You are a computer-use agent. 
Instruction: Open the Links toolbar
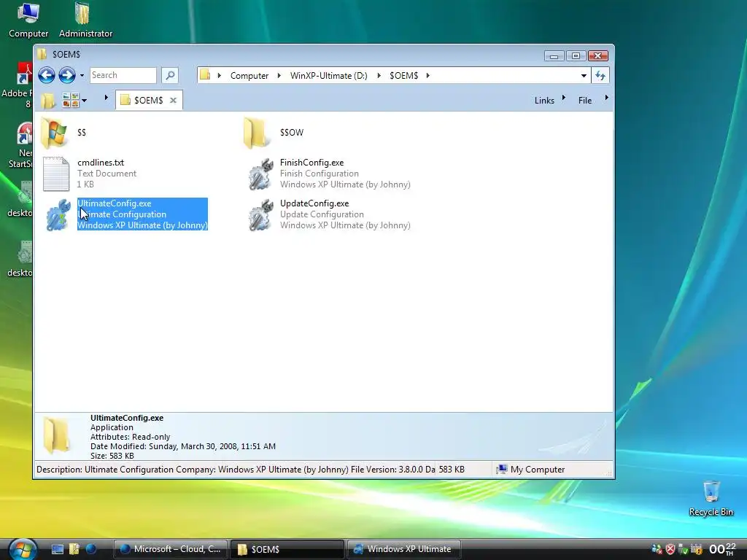pyautogui.click(x=544, y=101)
